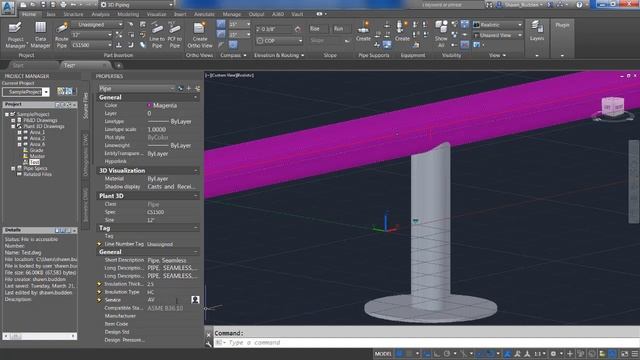Open the Manage ribbon tab

(x=231, y=14)
